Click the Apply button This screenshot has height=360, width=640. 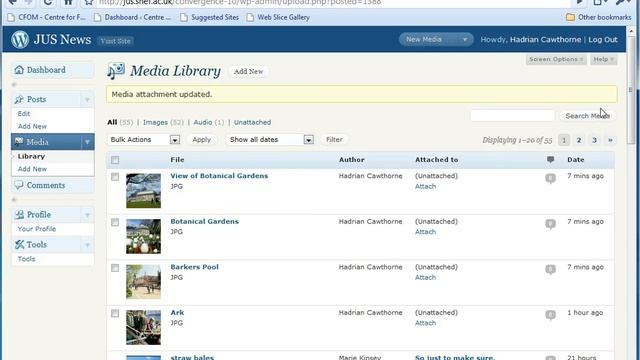(x=202, y=140)
